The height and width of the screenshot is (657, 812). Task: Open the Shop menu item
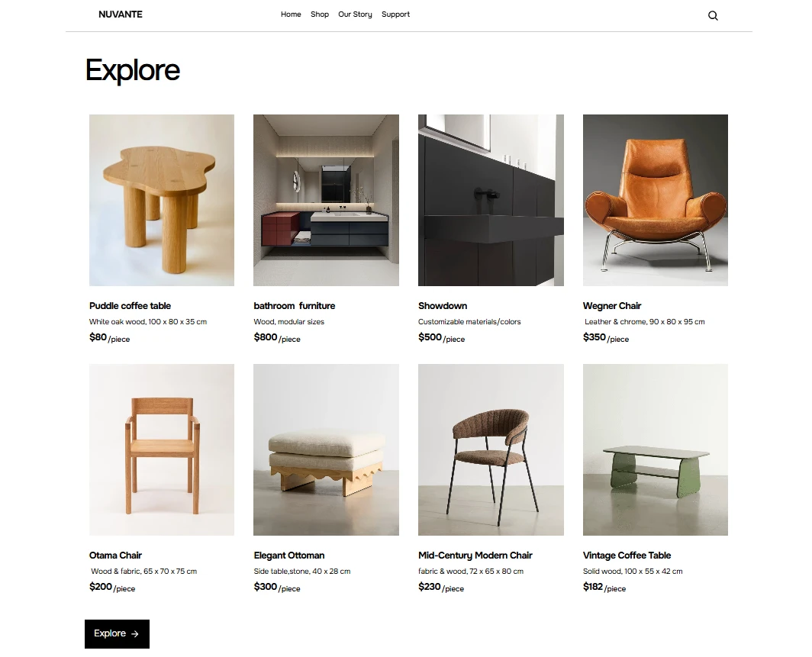320,14
